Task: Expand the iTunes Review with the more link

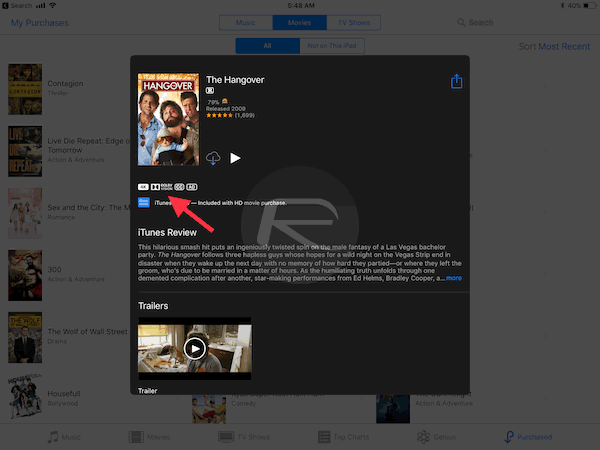Action: click(x=453, y=278)
